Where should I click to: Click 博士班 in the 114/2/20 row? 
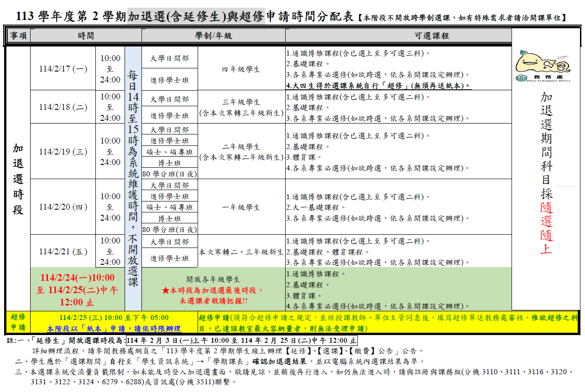pos(170,218)
